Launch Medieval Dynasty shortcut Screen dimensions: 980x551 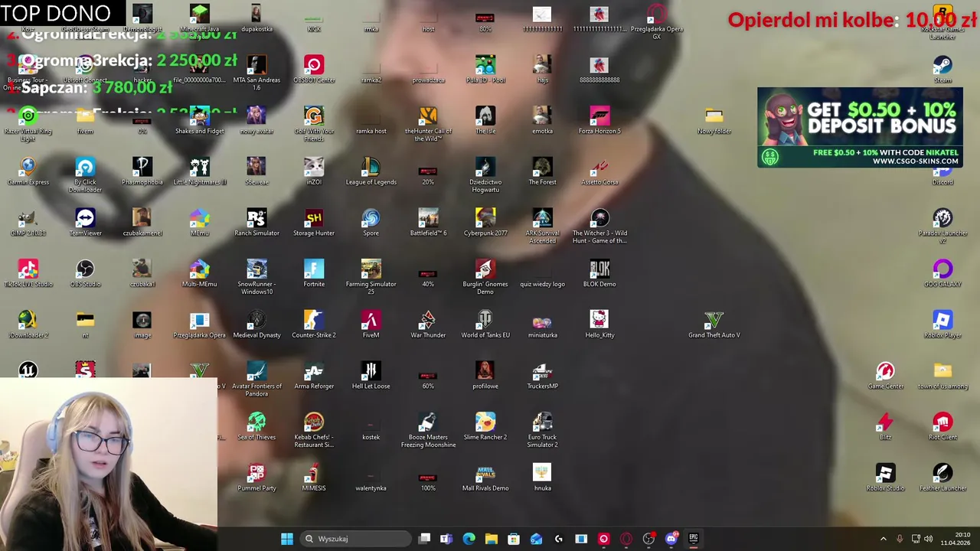(x=256, y=324)
